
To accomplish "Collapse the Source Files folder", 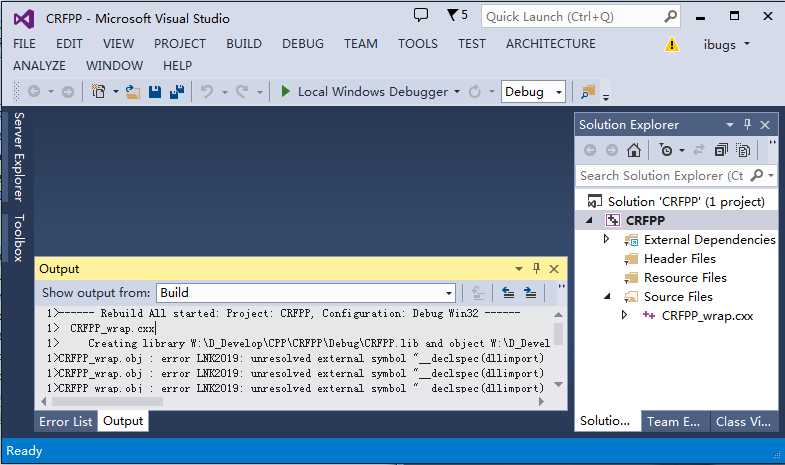I will pos(607,296).
